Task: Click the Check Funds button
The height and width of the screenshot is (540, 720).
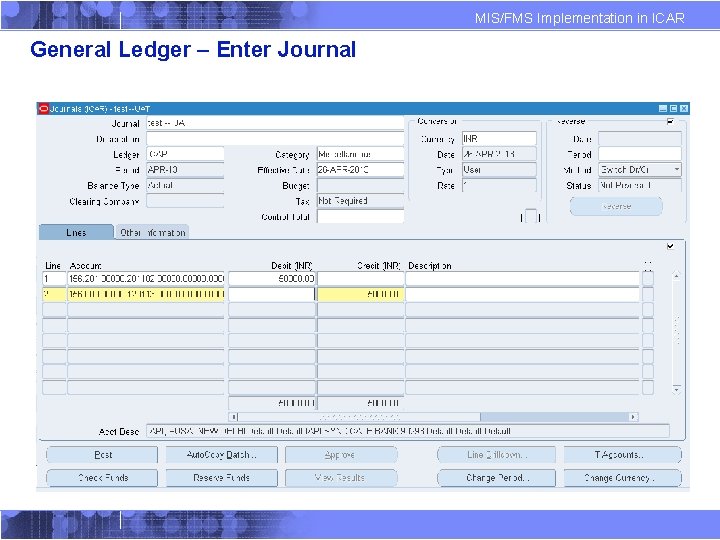Action: (x=102, y=478)
